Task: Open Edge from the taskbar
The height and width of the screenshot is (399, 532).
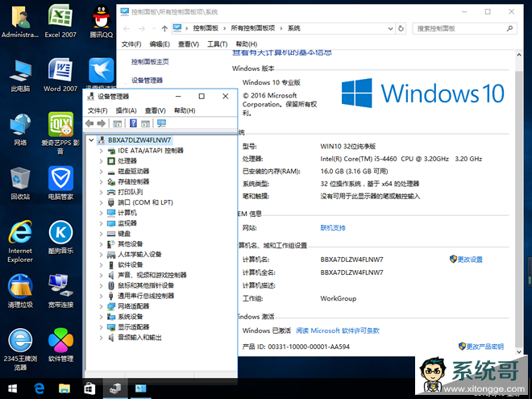Action: click(x=39, y=389)
